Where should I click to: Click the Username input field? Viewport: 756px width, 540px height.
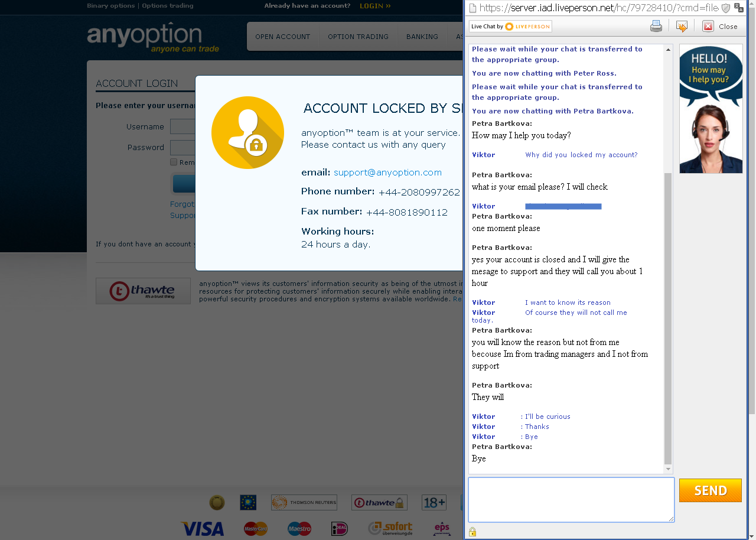pyautogui.click(x=183, y=126)
